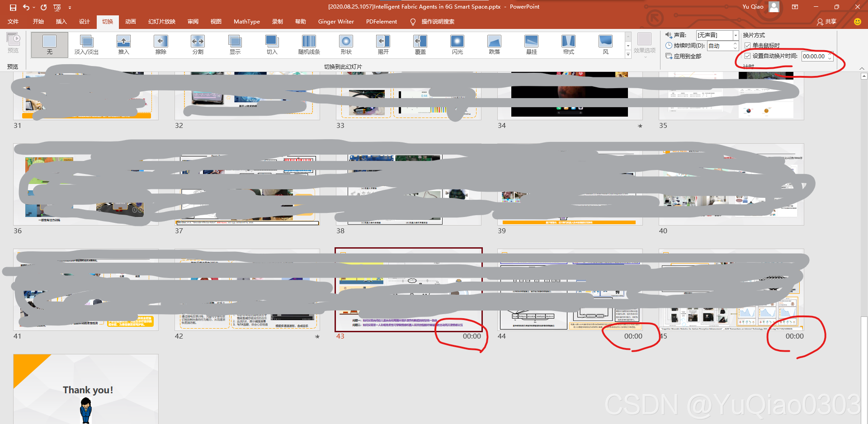The width and height of the screenshot is (868, 424).
Task: Select slide 34 thumbnail
Action: [570, 96]
